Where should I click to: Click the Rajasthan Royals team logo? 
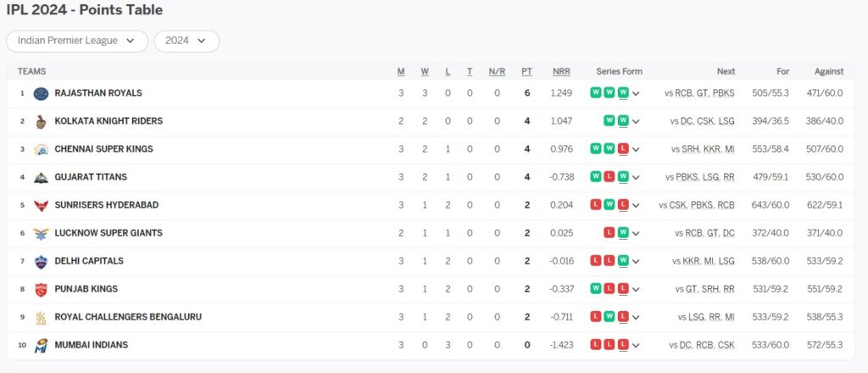pyautogui.click(x=41, y=93)
